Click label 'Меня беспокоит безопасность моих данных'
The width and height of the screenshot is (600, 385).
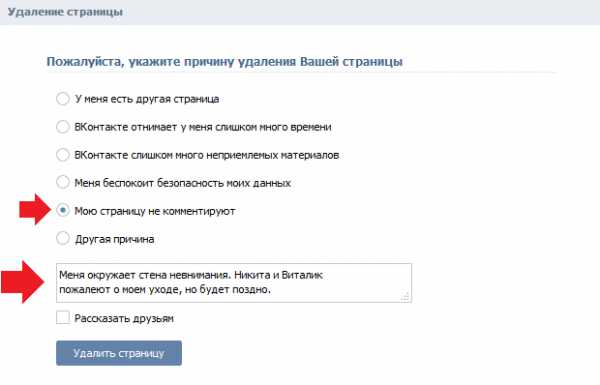tap(183, 183)
